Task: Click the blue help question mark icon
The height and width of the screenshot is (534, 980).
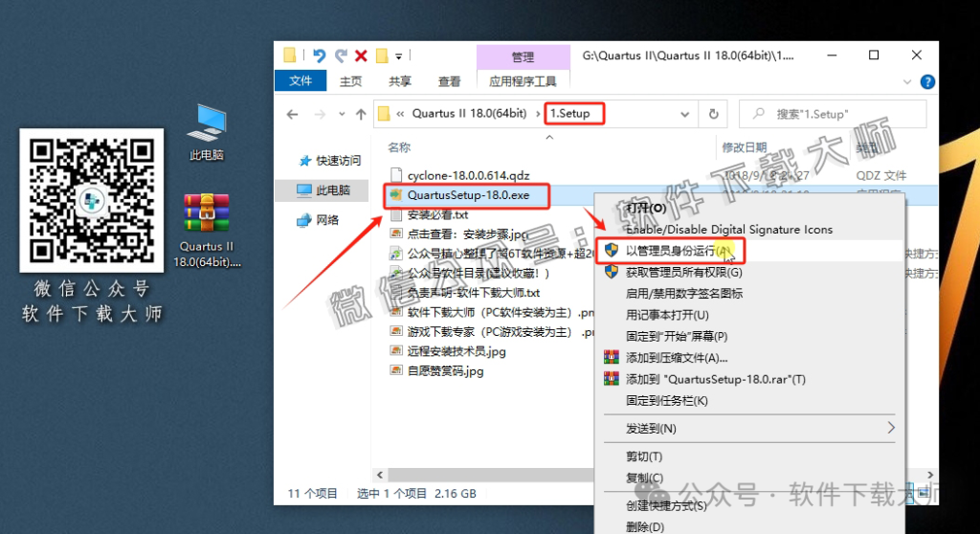Action: click(x=927, y=82)
